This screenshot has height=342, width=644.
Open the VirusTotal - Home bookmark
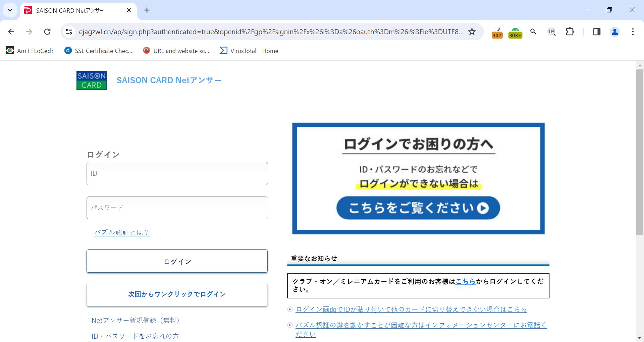click(x=249, y=51)
